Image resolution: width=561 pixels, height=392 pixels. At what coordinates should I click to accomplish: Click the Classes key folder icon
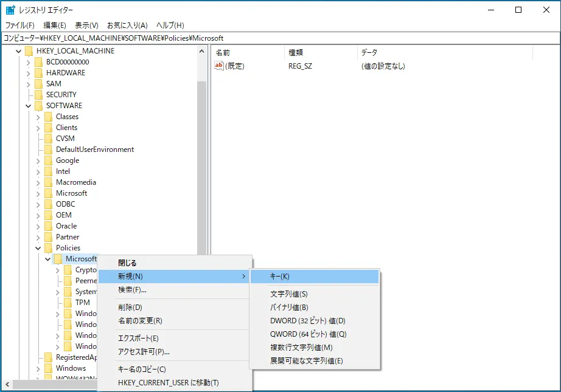(48, 117)
